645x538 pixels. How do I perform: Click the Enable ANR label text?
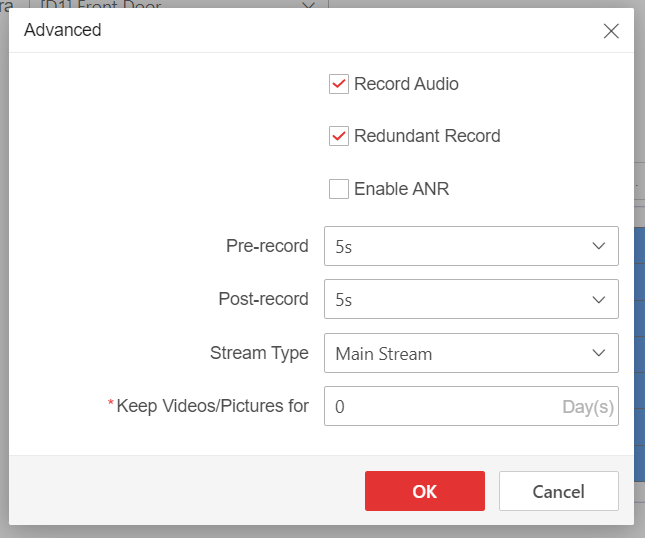[x=401, y=188]
